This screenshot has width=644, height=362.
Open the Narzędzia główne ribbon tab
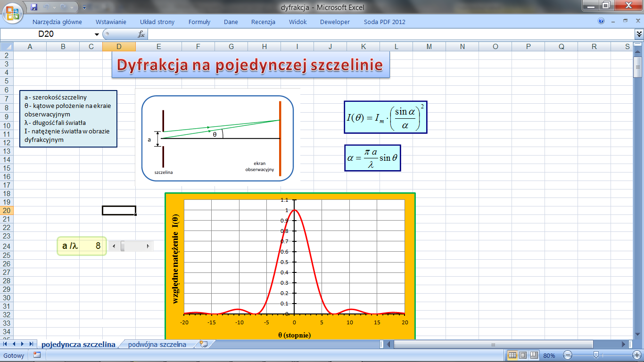pyautogui.click(x=57, y=22)
